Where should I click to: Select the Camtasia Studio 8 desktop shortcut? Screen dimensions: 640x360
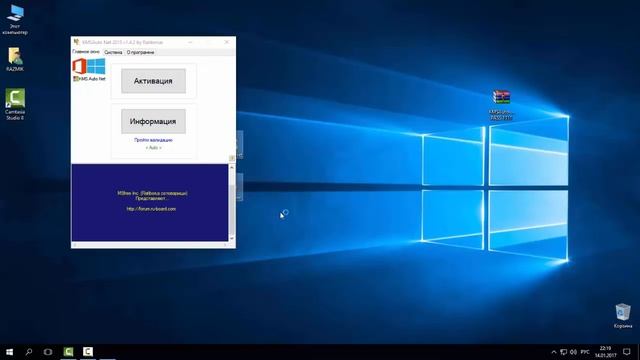pos(15,104)
